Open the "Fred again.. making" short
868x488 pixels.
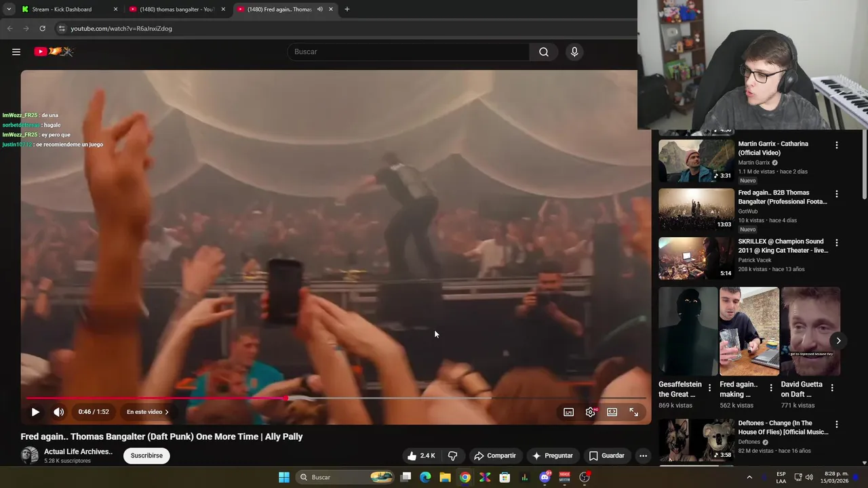pos(749,331)
